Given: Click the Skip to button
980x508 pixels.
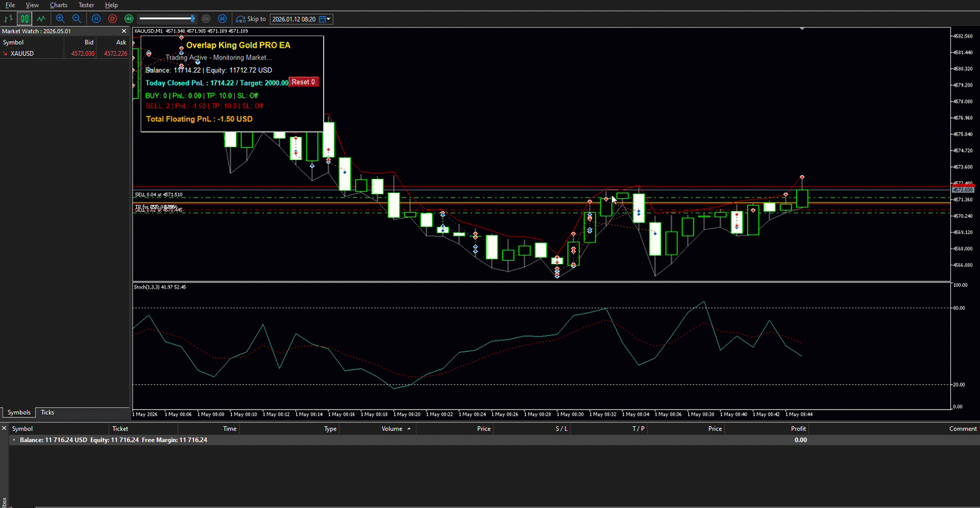Looking at the screenshot, I should 251,18.
